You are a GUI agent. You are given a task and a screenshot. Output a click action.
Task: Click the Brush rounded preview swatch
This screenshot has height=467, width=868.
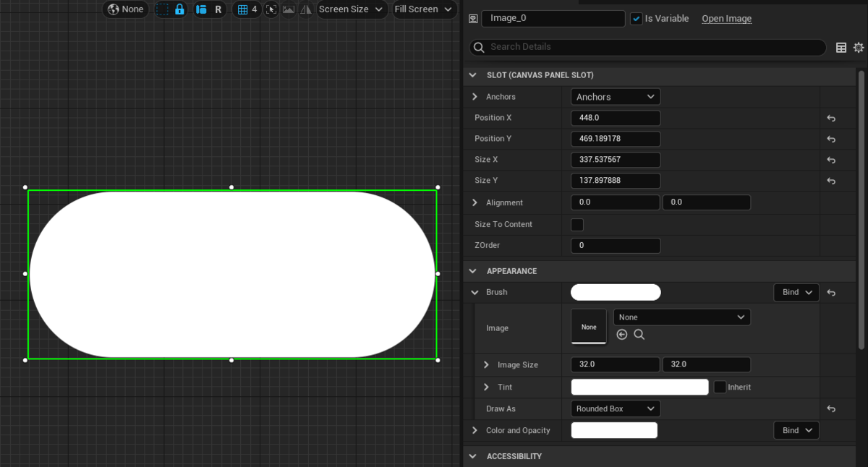(x=616, y=292)
